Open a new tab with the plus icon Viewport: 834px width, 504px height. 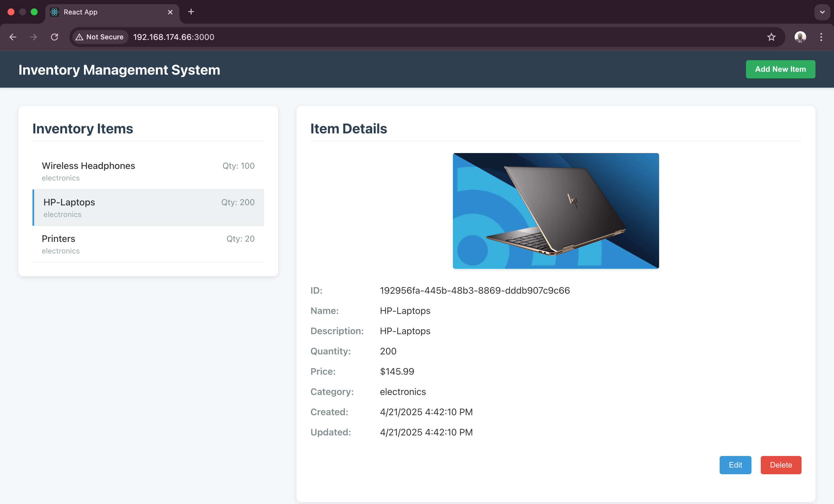pyautogui.click(x=191, y=12)
